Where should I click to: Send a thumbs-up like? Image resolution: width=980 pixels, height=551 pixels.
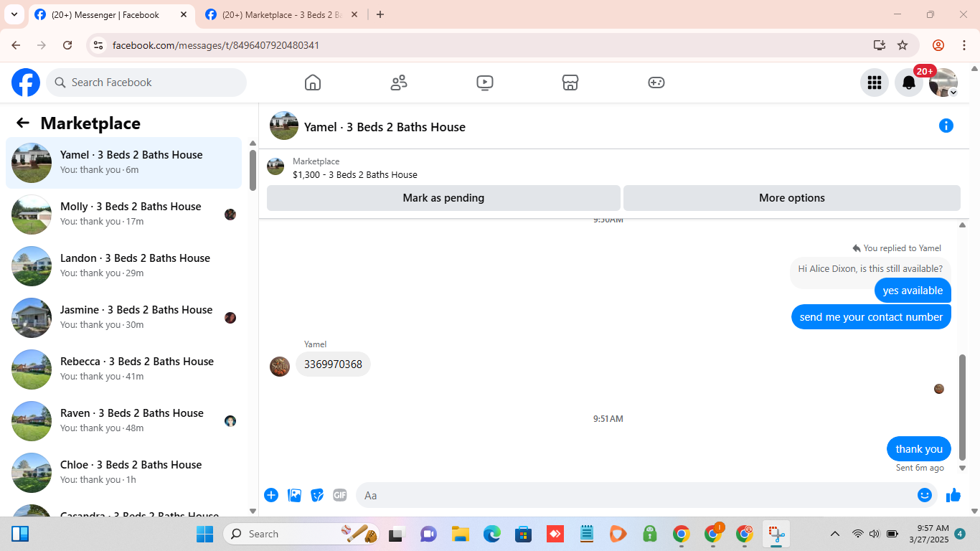pos(953,495)
